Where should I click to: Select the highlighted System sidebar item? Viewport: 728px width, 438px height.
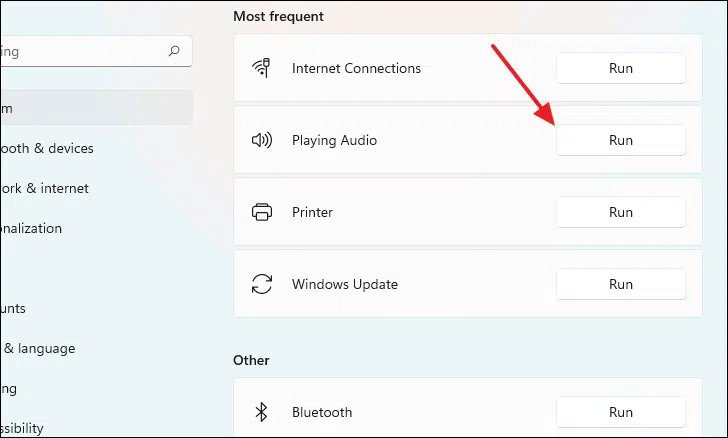[x=97, y=108]
